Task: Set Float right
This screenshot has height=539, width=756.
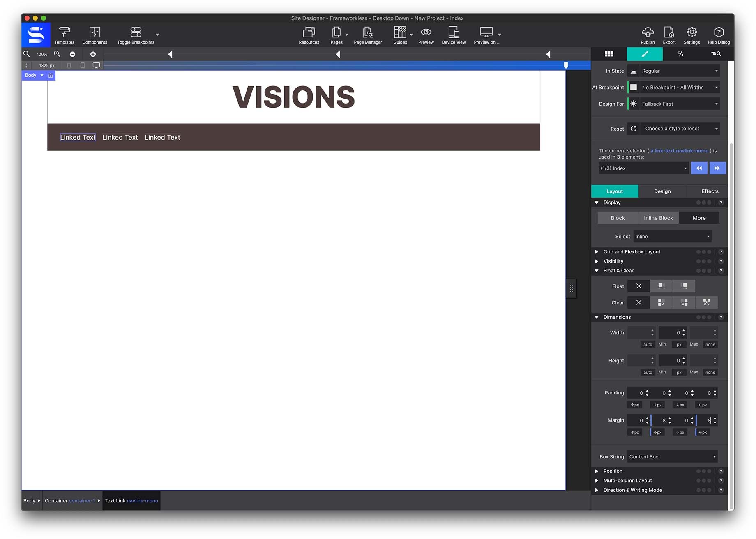Action: [684, 286]
